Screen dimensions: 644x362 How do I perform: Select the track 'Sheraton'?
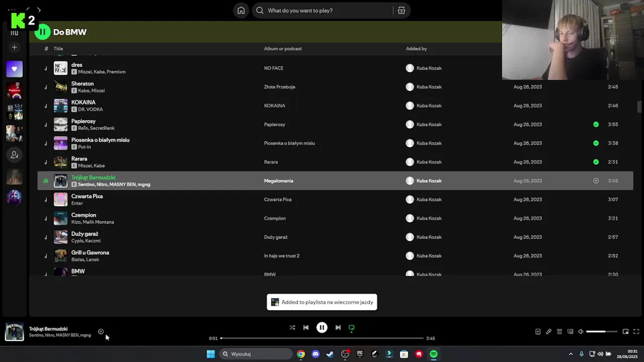(x=83, y=83)
